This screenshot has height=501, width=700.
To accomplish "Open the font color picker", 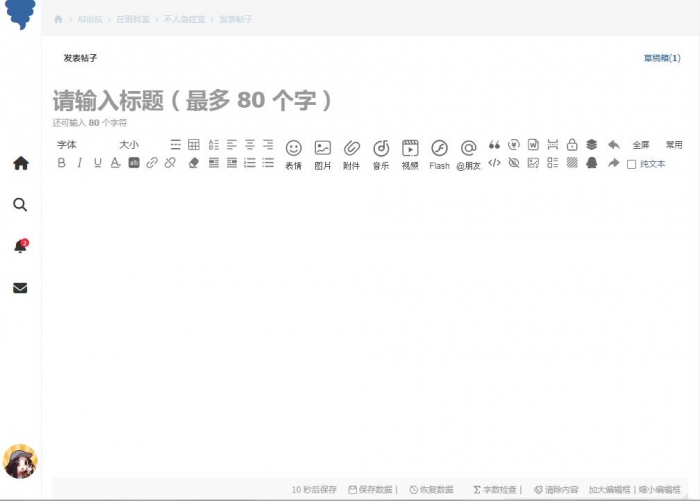I will click(115, 163).
